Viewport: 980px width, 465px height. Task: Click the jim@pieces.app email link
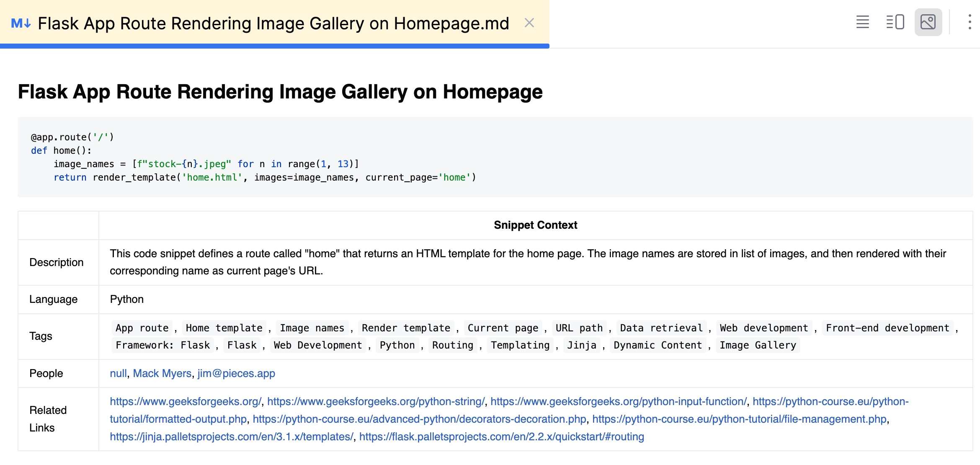[x=236, y=373]
